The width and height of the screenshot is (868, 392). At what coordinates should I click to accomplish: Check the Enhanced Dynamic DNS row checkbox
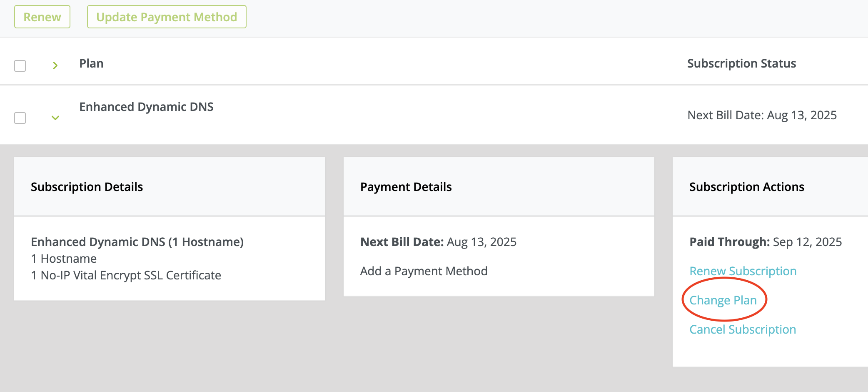tap(20, 117)
